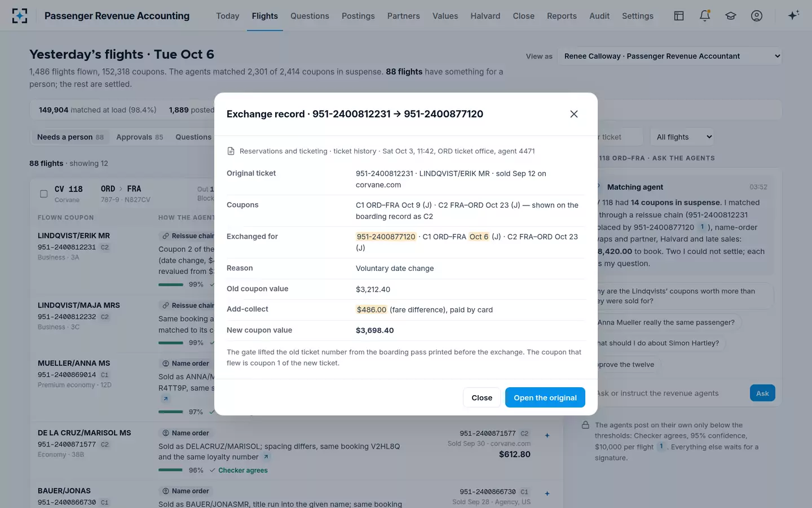Open the Audit tab

[599, 16]
